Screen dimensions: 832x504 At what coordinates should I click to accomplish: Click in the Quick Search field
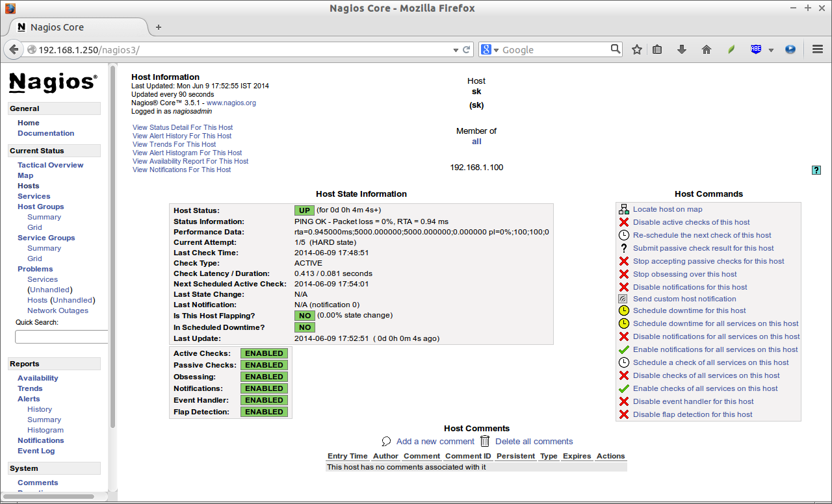point(61,336)
